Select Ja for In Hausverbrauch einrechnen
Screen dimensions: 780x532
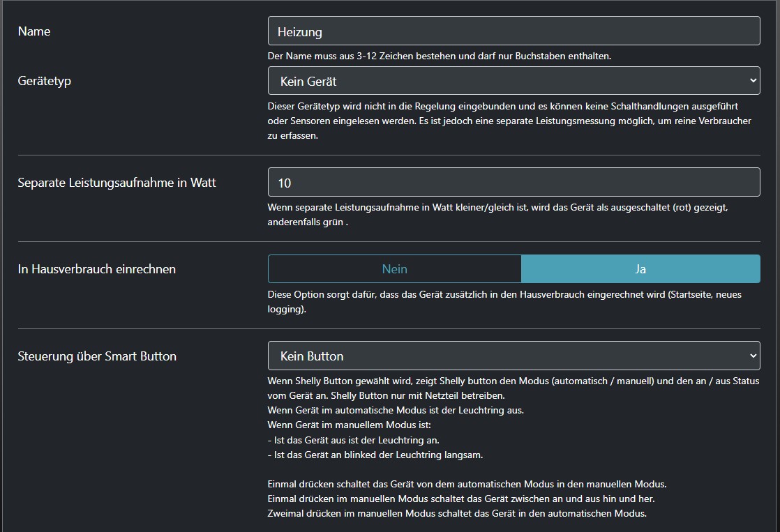click(x=640, y=269)
